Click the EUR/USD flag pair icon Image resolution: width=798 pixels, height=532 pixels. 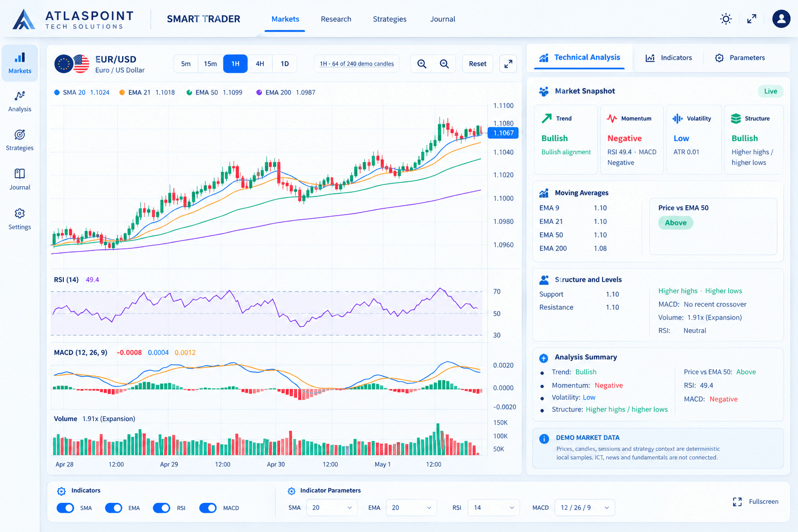pyautogui.click(x=72, y=64)
